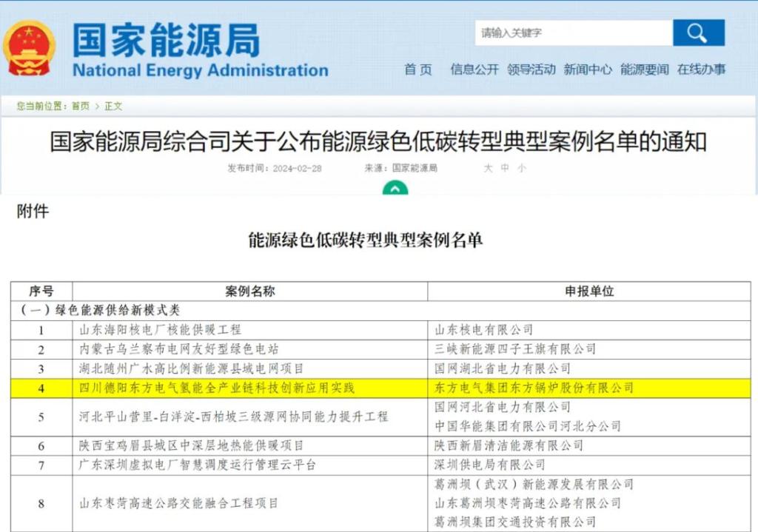Open the 信息公开 navigation item

(474, 70)
